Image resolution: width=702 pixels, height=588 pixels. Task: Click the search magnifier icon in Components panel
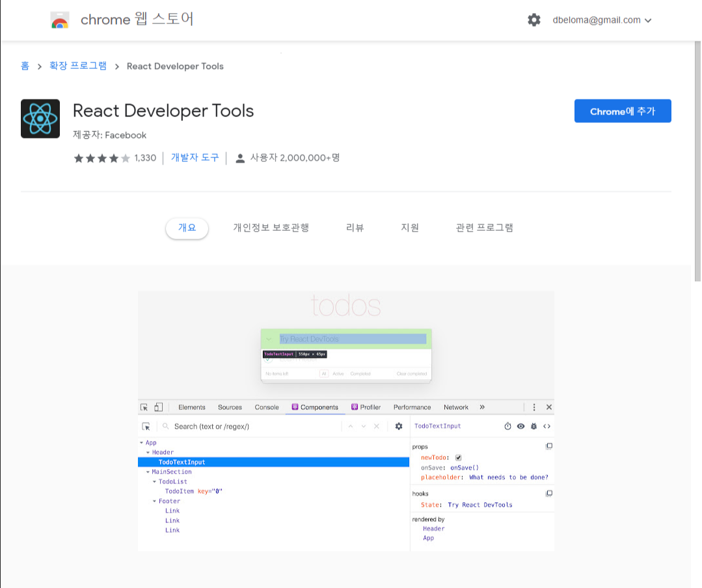165,426
